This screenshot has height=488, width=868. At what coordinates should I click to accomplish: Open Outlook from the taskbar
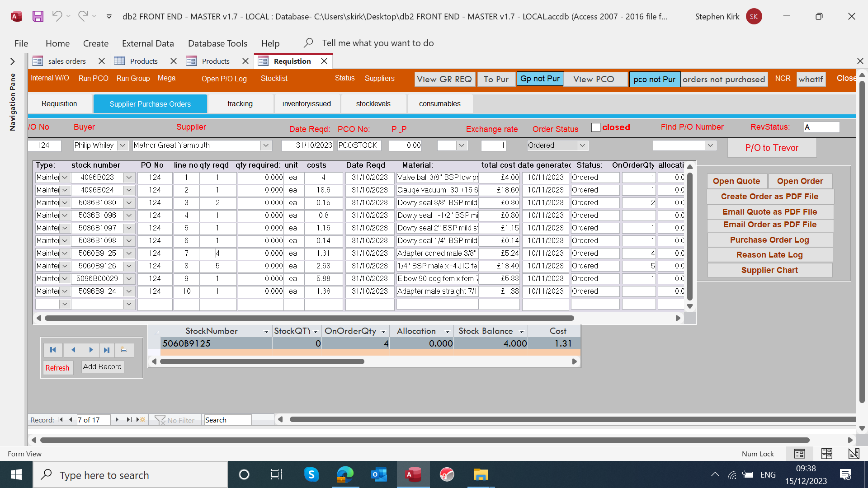(379, 475)
